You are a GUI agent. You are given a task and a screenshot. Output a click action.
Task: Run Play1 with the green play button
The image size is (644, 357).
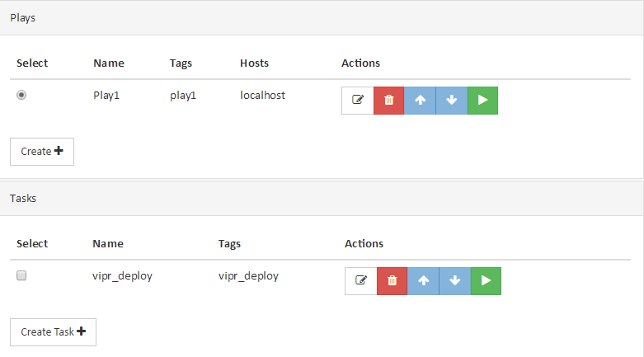[x=482, y=101]
